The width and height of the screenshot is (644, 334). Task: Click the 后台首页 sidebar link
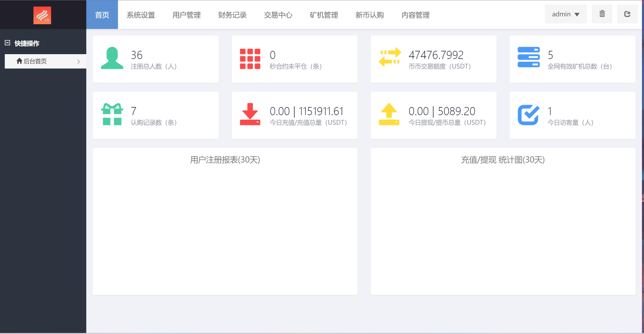click(35, 61)
